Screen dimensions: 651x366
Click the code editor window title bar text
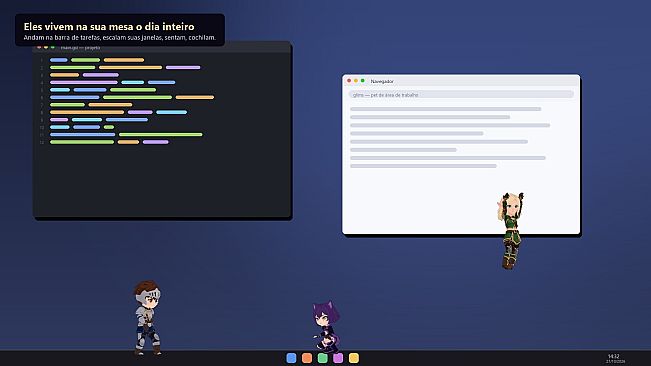(x=81, y=48)
